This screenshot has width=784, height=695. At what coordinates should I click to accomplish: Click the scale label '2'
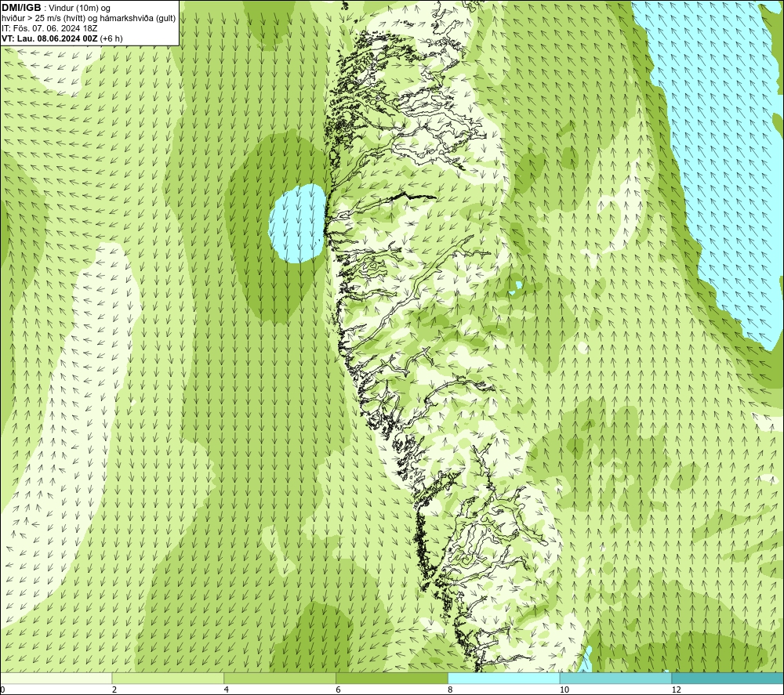[114, 690]
